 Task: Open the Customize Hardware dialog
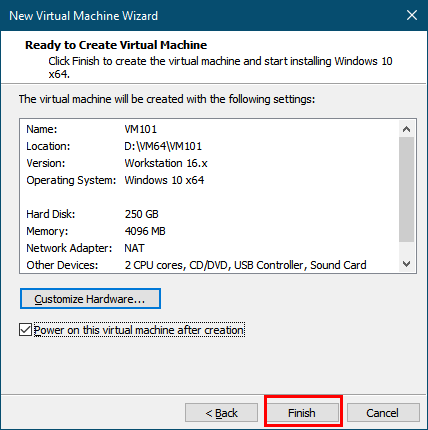(x=90, y=299)
